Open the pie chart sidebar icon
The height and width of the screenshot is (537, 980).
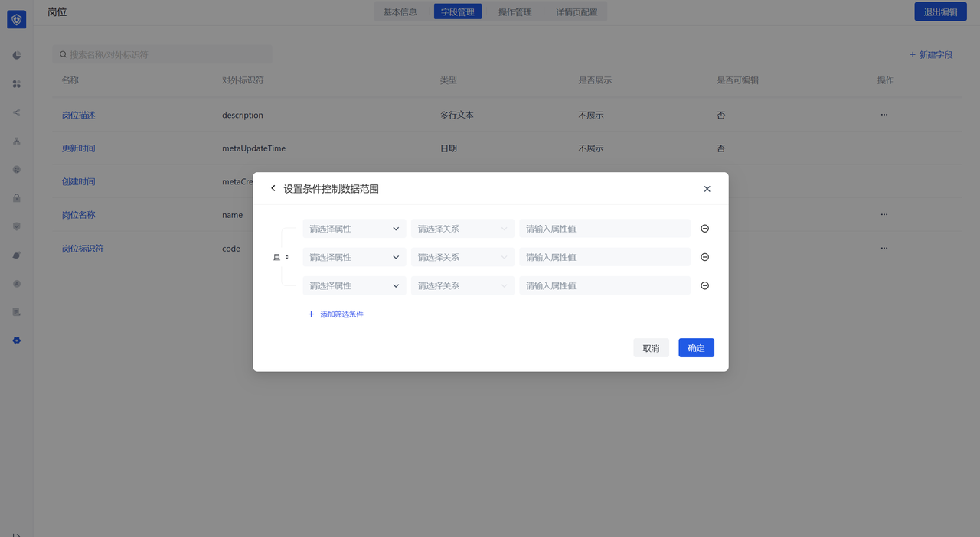pyautogui.click(x=17, y=55)
